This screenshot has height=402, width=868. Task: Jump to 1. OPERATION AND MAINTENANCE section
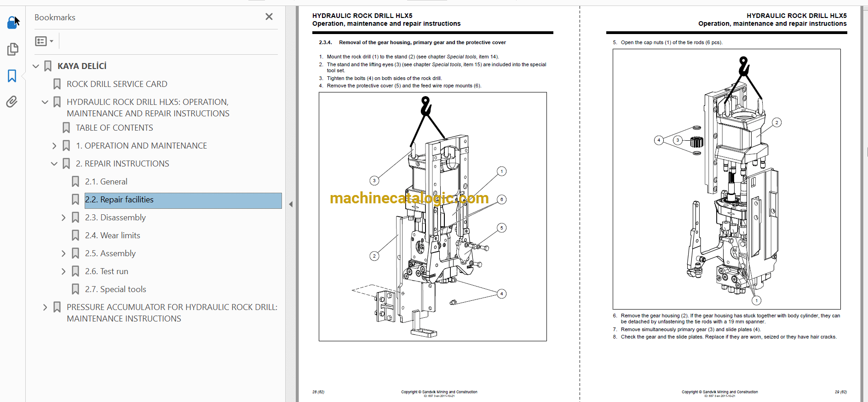point(141,146)
